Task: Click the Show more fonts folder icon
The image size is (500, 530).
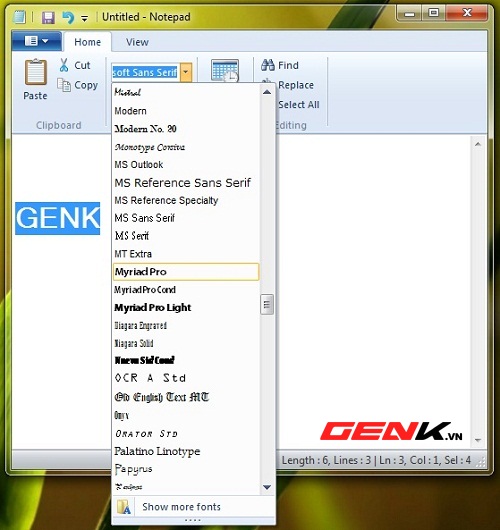Action: pyautogui.click(x=123, y=507)
